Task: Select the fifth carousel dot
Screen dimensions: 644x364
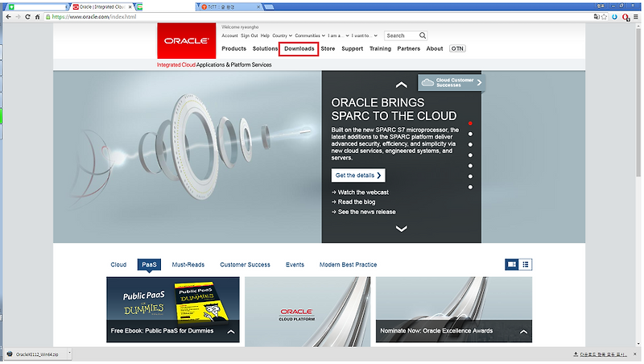Action: 470,166
